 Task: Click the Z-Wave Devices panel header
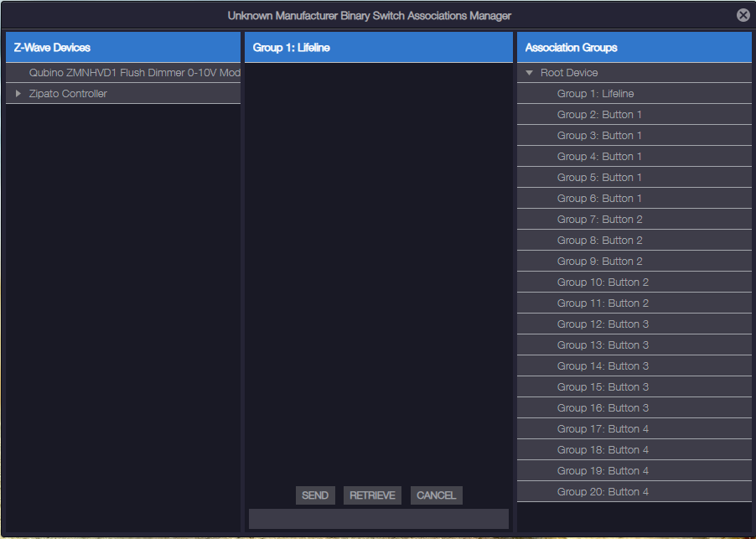point(123,48)
